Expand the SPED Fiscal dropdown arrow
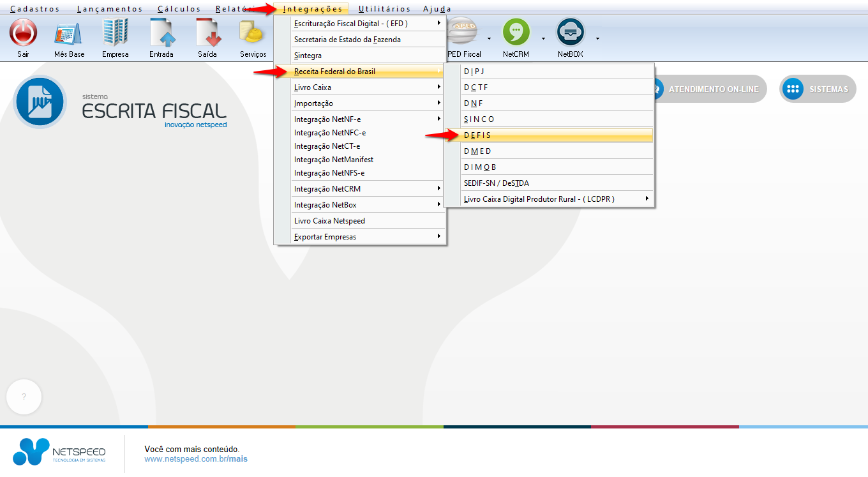The image size is (868, 477). pyautogui.click(x=489, y=38)
